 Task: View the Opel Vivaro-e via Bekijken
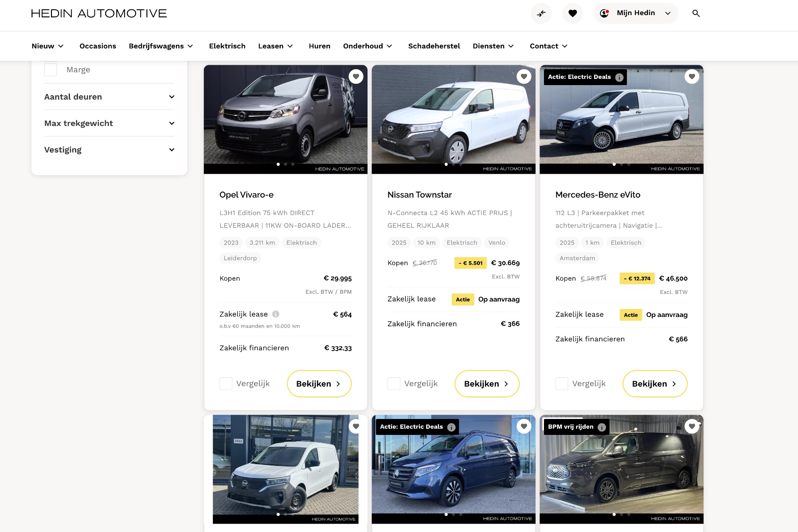(x=319, y=384)
